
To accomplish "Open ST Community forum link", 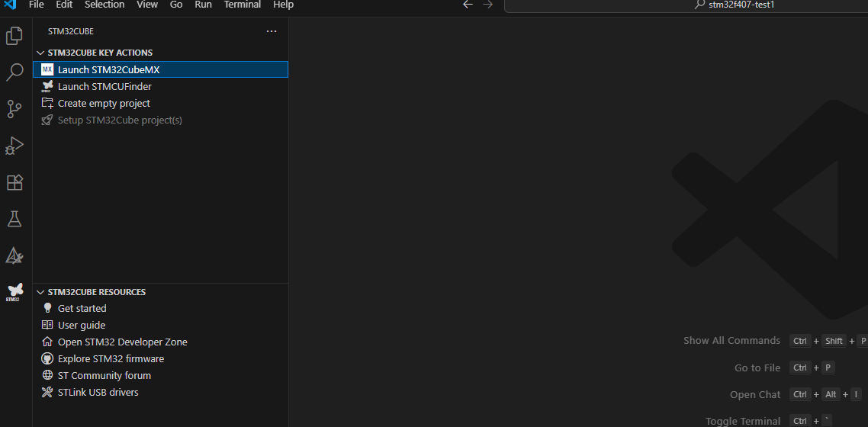I will (x=160, y=376).
